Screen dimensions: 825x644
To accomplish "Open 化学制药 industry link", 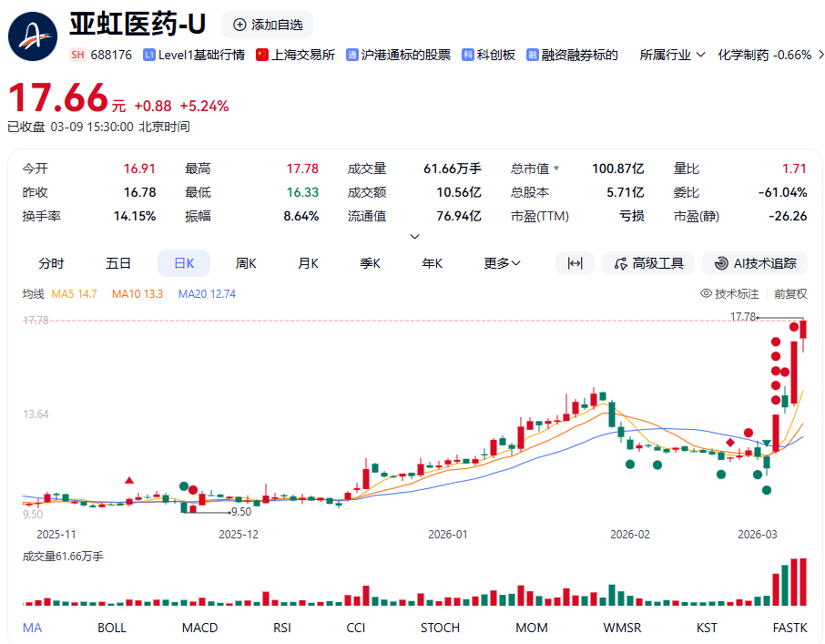I will [764, 55].
